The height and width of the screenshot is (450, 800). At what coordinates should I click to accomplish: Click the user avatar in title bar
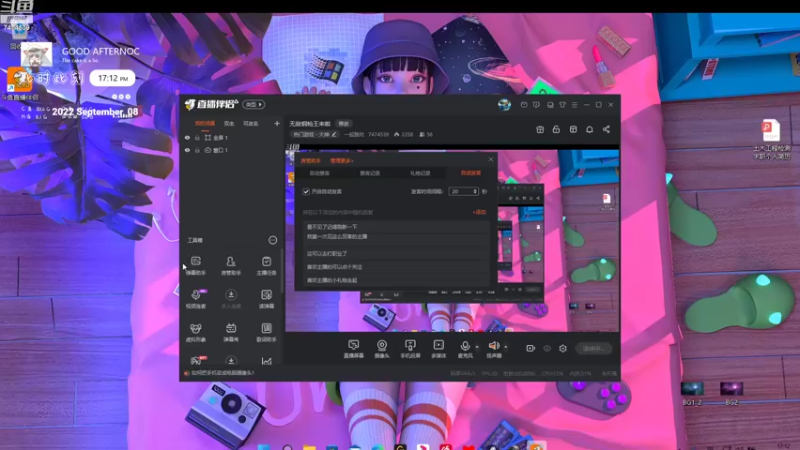pos(504,105)
